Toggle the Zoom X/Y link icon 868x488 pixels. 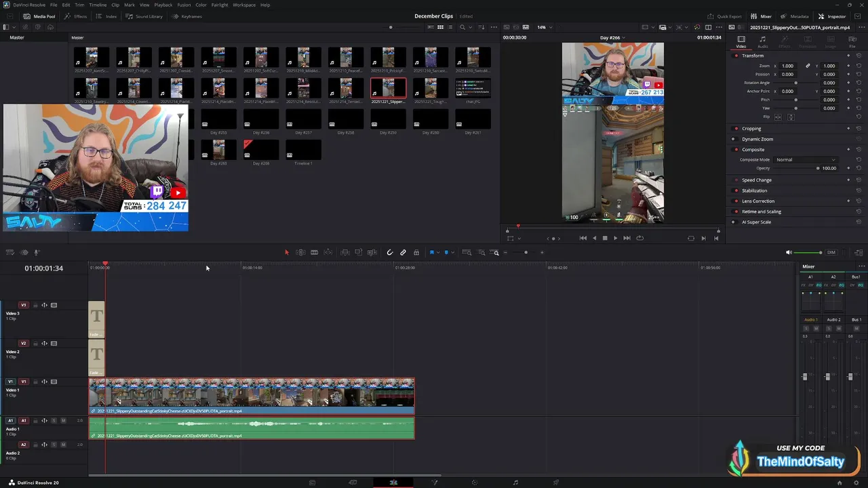(808, 66)
